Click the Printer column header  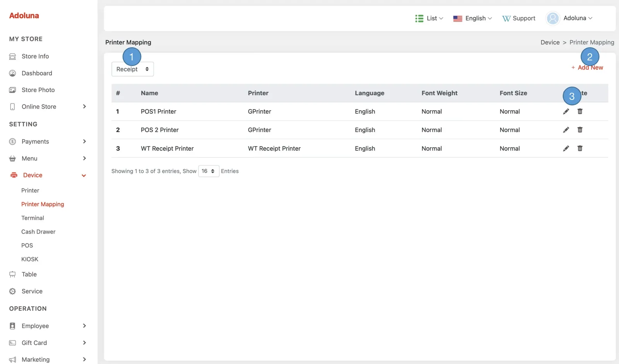[x=258, y=93]
